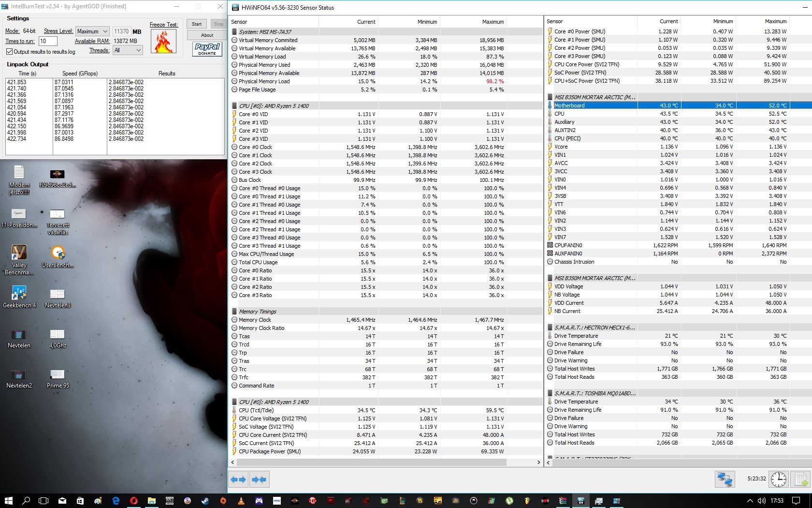Launch Valley Benchmark from the desktop
This screenshot has width=812, height=508.
click(x=19, y=260)
